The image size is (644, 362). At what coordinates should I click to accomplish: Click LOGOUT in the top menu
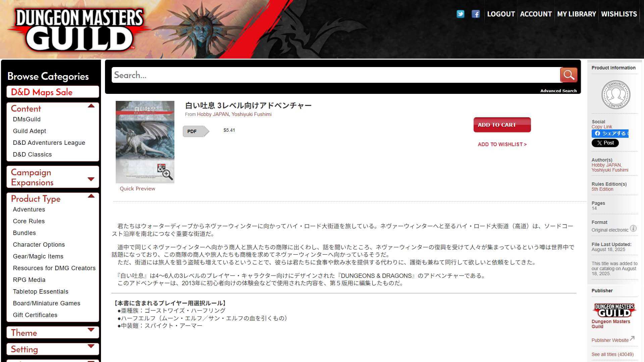pos(501,14)
